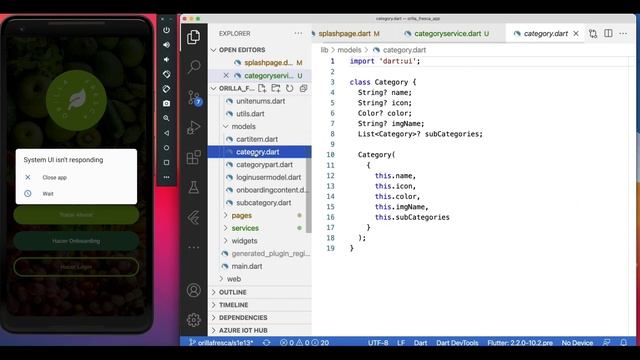Open the Explorer view in activity bar

point(193,37)
